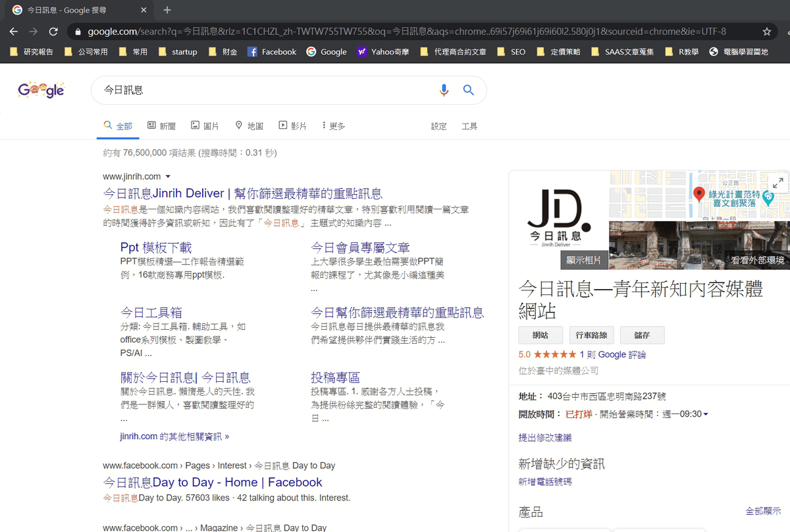Click the browser forward arrow
Image resolution: width=790 pixels, height=532 pixels.
[x=34, y=32]
